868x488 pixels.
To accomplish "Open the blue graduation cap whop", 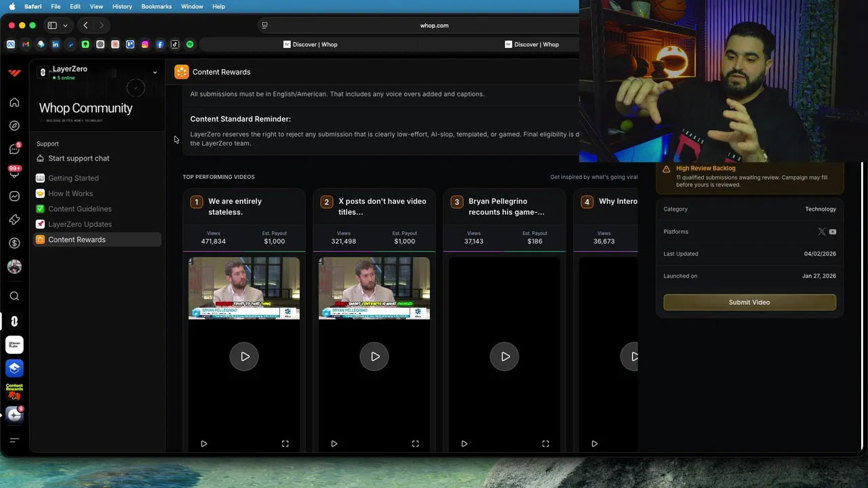I will [14, 368].
